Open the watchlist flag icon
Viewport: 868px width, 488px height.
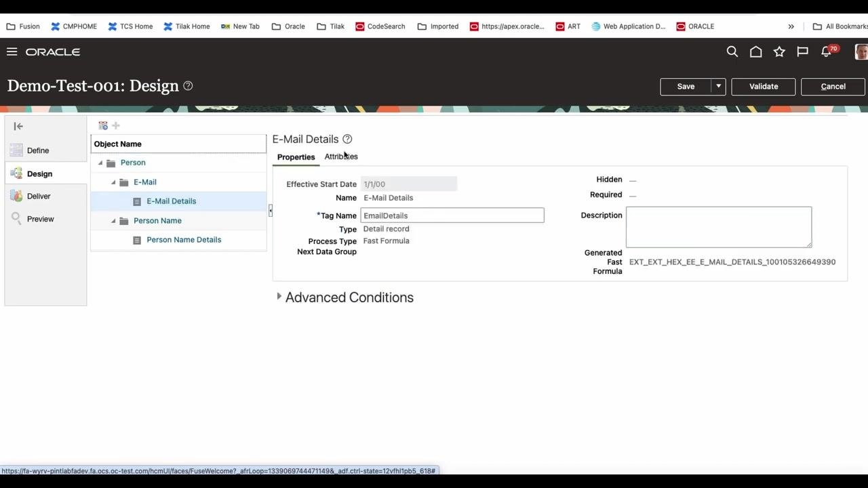pos(802,52)
